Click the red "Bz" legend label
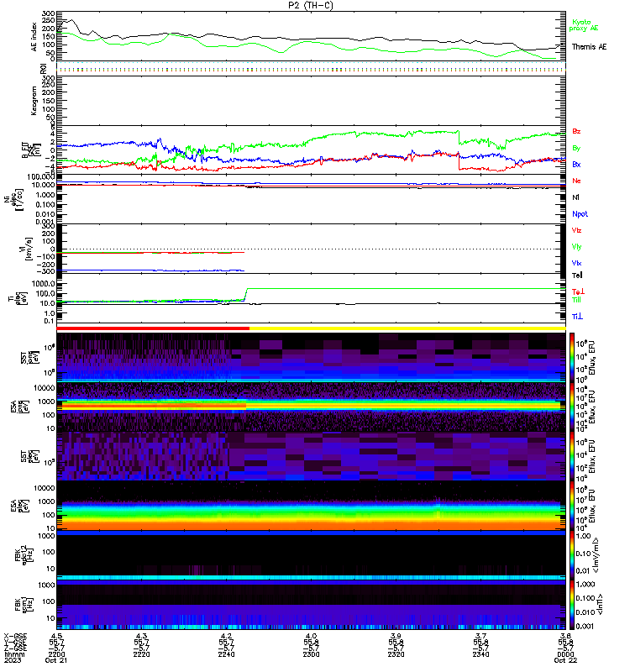This screenshot has height=672, width=630. tap(576, 131)
